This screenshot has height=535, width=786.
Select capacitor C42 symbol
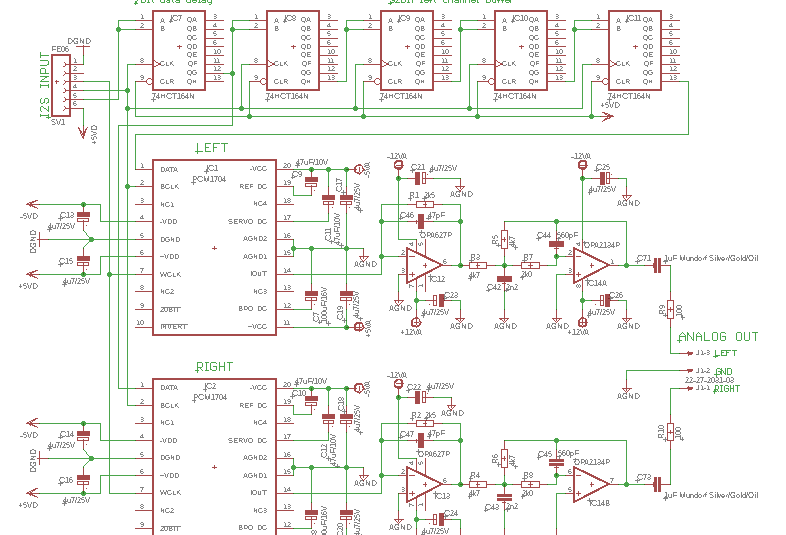504,279
